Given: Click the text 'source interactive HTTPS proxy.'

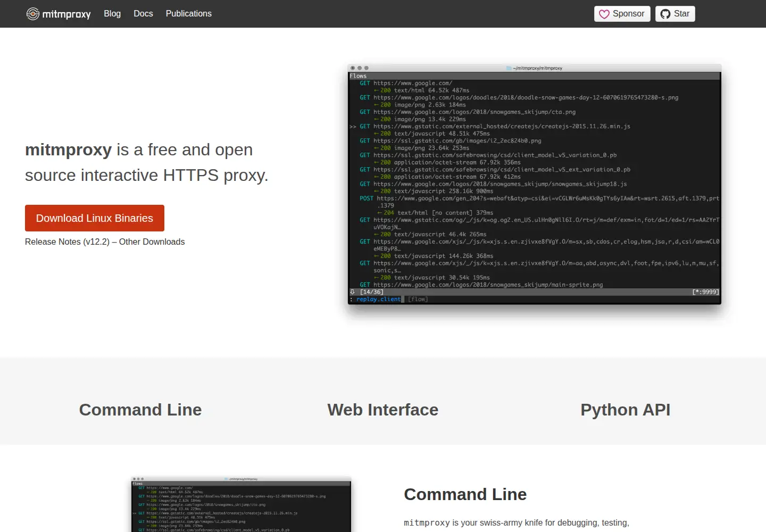Looking at the screenshot, I should coord(147,176).
